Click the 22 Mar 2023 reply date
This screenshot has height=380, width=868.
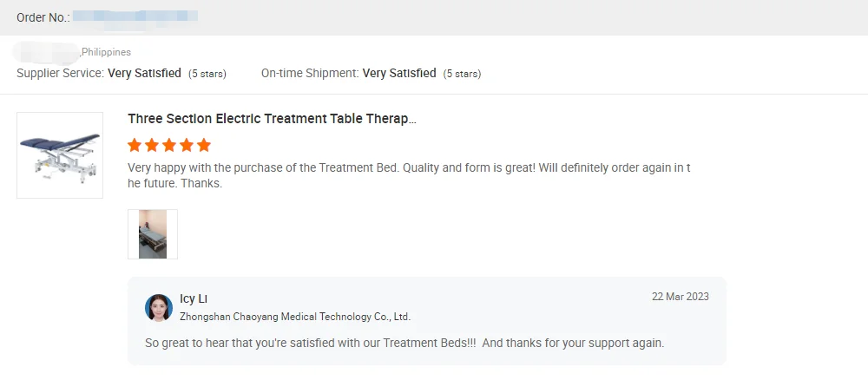click(x=680, y=297)
